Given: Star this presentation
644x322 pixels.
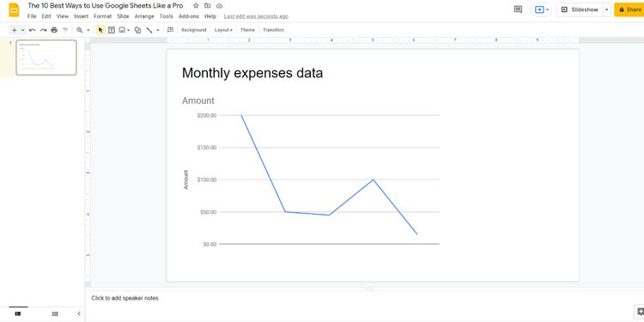Looking at the screenshot, I should [x=196, y=6].
